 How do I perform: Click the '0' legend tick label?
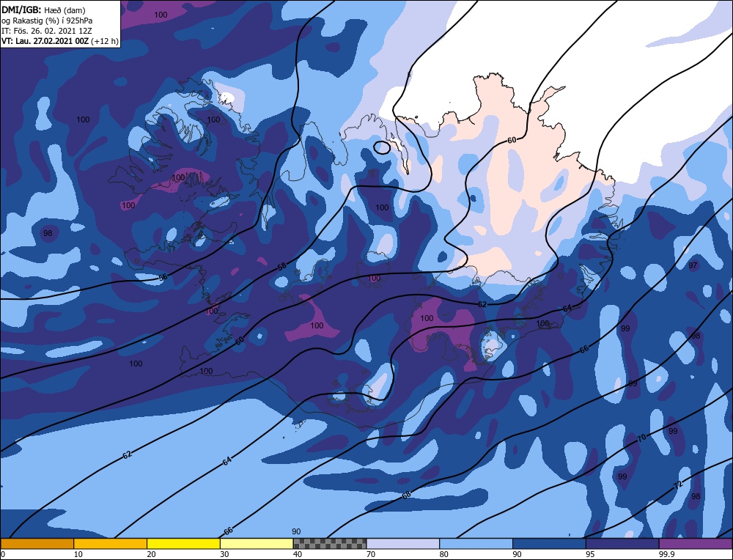tap(3, 554)
